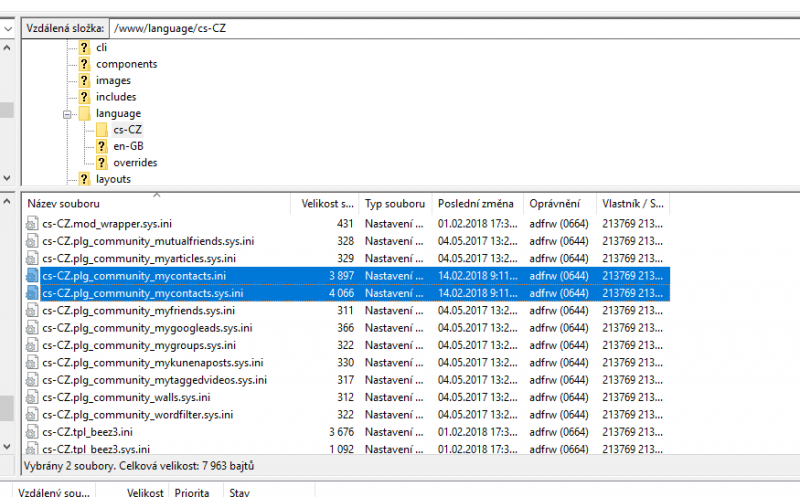Sort by Velikost s... column header
Image resolution: width=800 pixels, height=497 pixels.
(325, 204)
